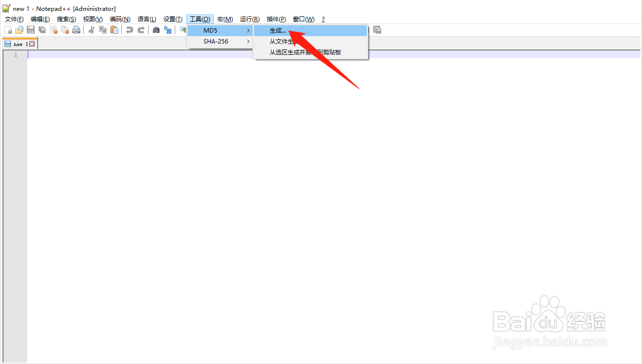Click the Replace toolbar icon

pyautogui.click(x=168, y=30)
